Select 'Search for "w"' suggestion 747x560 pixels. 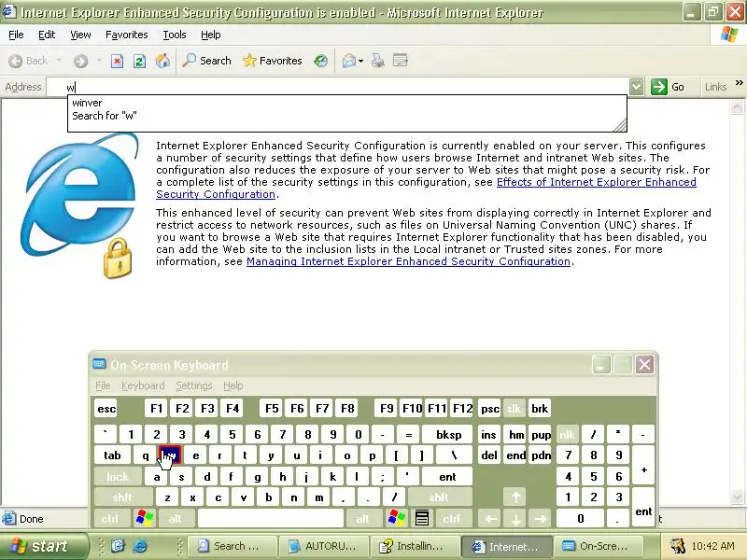pos(105,116)
